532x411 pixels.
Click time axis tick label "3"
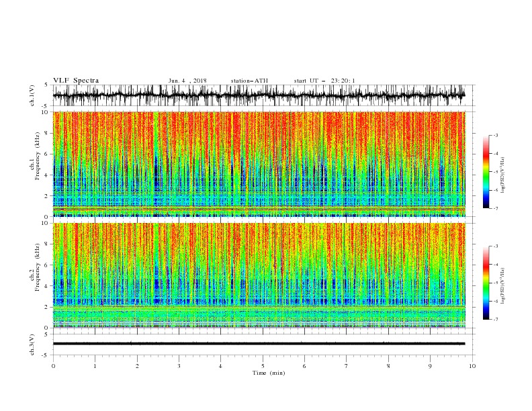click(x=179, y=366)
